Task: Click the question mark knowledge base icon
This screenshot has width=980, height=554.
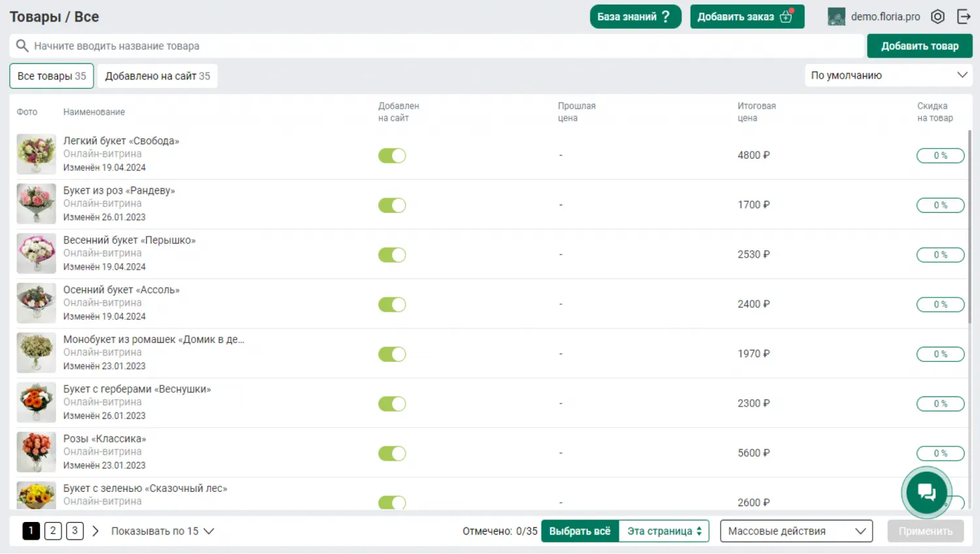Action: pos(666,17)
